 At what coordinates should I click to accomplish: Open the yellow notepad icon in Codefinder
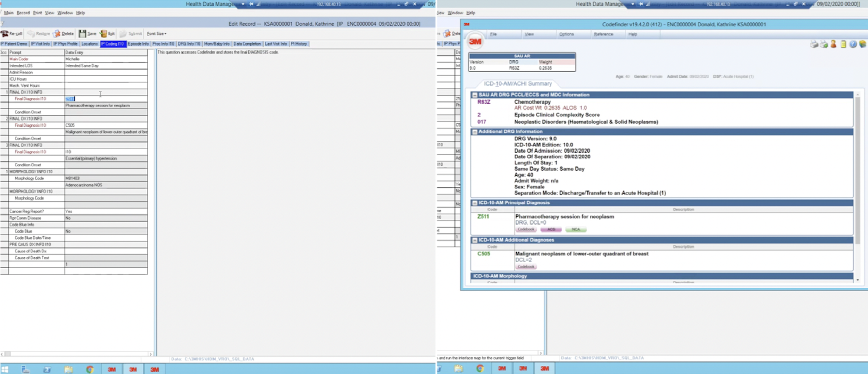click(843, 44)
